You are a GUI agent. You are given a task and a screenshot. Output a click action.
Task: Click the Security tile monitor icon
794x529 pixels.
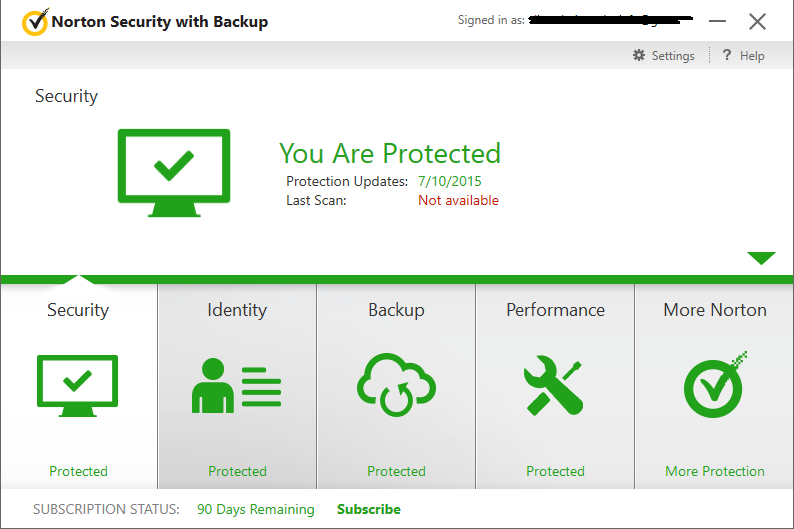click(77, 386)
